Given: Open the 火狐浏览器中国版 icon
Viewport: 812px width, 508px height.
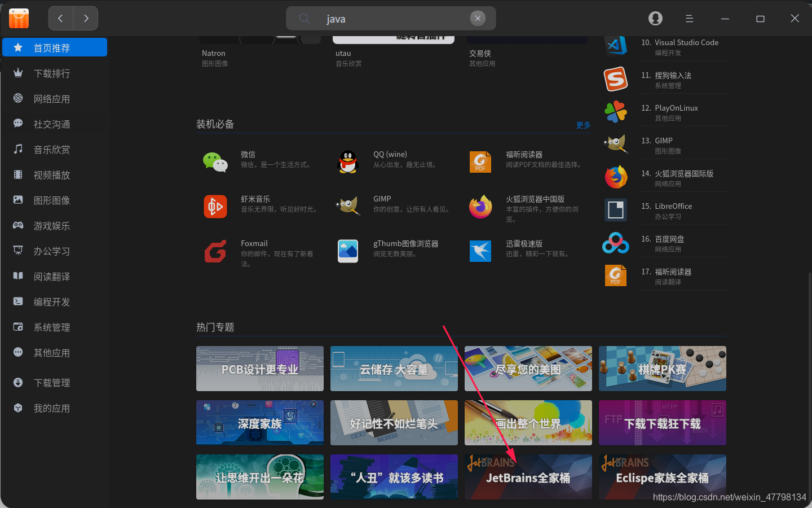Looking at the screenshot, I should [x=480, y=207].
